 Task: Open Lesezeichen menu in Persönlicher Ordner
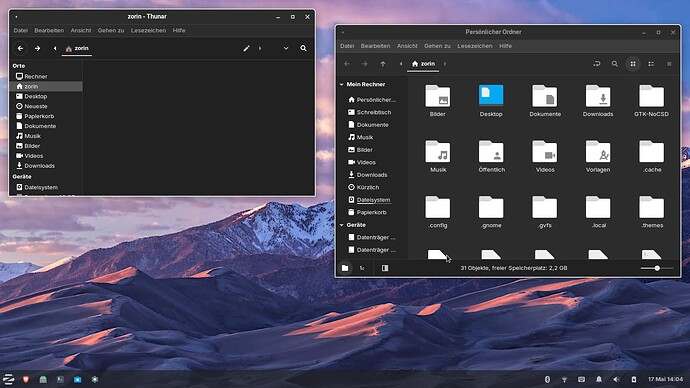[x=474, y=46]
